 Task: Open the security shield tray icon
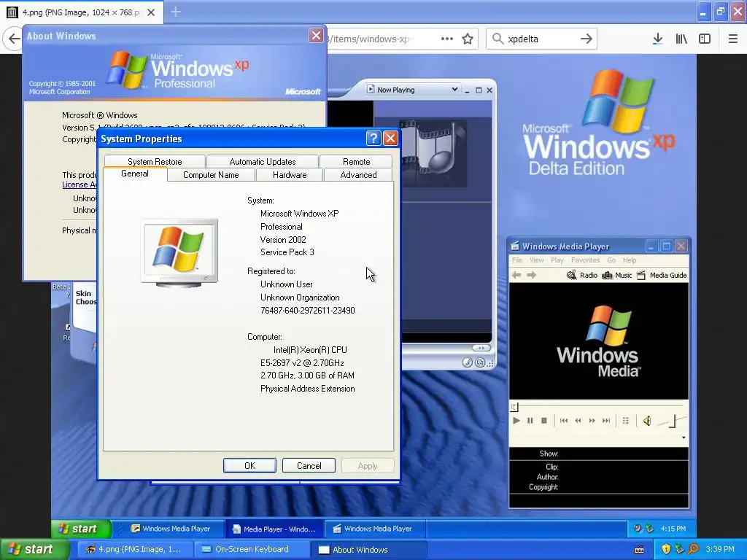pyautogui.click(x=666, y=549)
